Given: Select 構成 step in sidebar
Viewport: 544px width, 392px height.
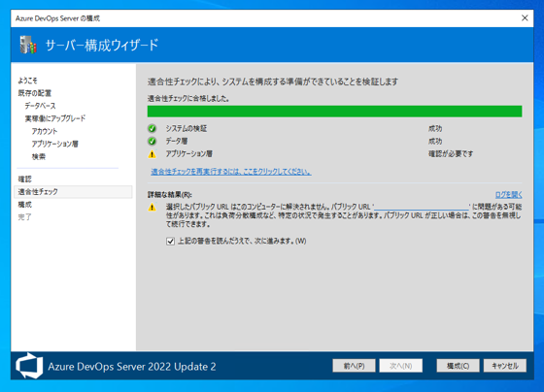Looking at the screenshot, I should (25, 205).
